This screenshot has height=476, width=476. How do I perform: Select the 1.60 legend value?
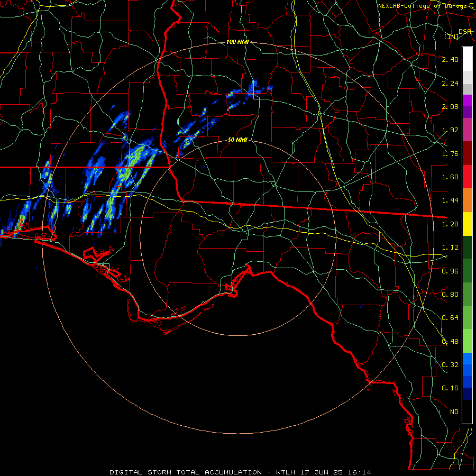[x=450, y=177]
